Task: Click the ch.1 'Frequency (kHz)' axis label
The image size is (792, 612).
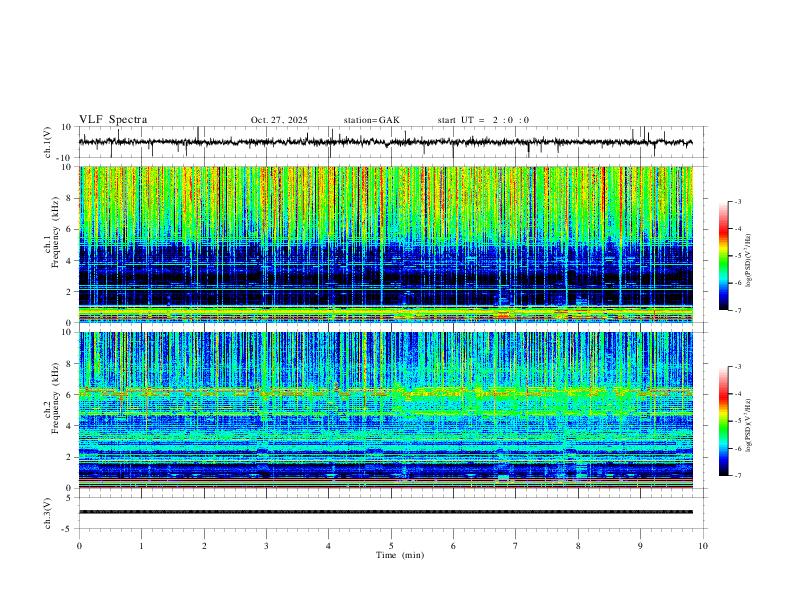Action: click(56, 233)
